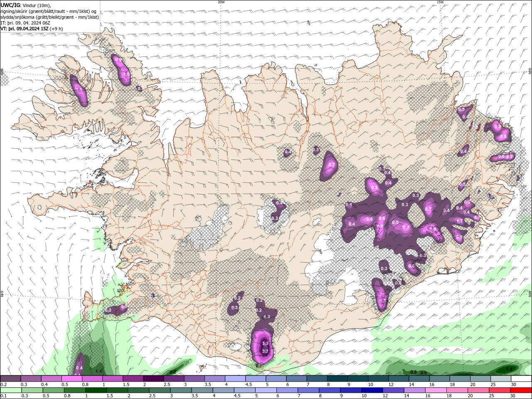Click the "0.2" label on the snow legend scale
Screen dimensions: 532x399
click(4, 384)
